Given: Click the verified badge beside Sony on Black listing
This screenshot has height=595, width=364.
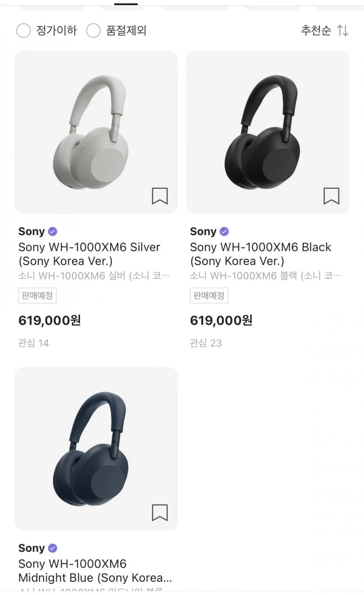Looking at the screenshot, I should 224,231.
